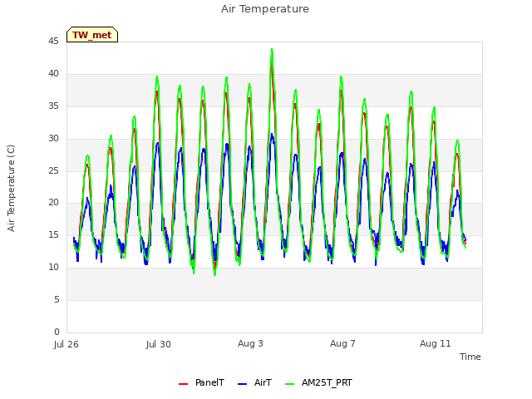Click the red PanelT legend swatch

tap(183, 384)
